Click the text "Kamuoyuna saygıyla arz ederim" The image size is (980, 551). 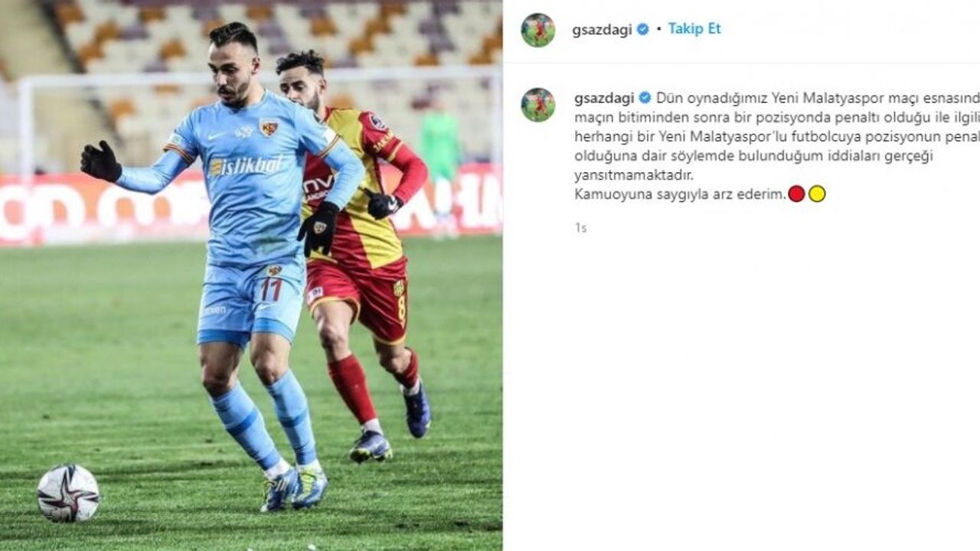(680, 194)
